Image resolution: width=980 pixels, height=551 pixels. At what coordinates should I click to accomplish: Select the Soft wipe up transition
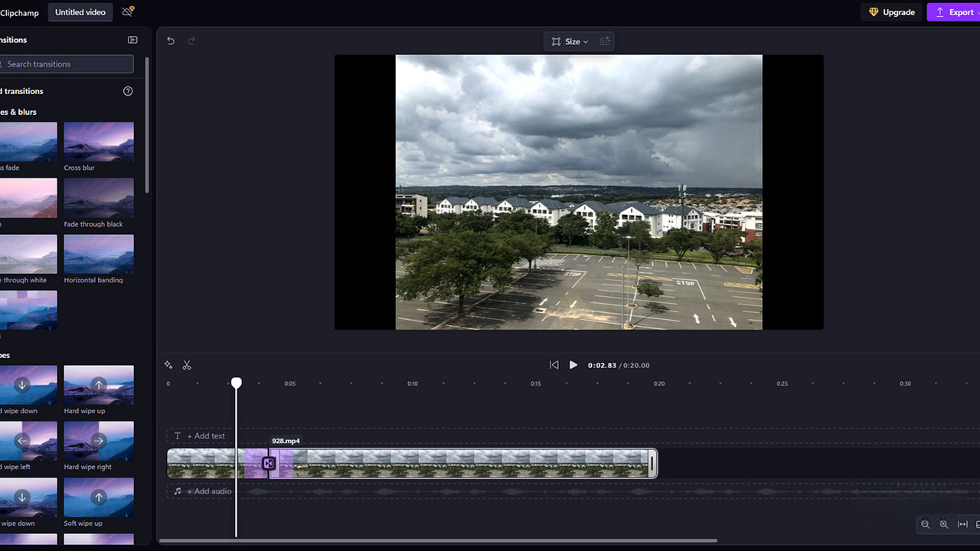coord(99,497)
